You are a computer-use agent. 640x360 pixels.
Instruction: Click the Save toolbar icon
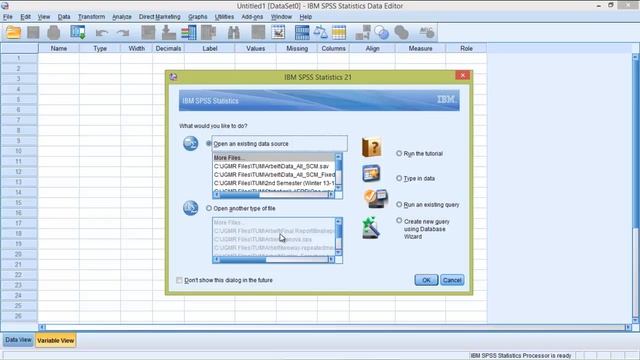pyautogui.click(x=33, y=32)
